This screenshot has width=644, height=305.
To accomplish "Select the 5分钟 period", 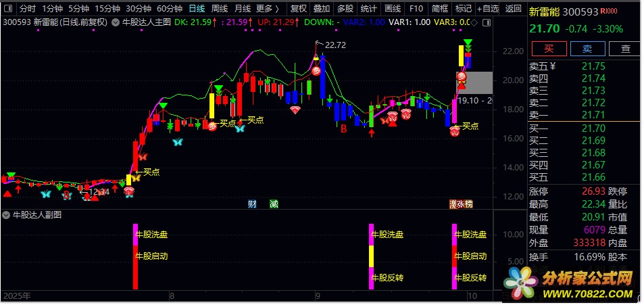I will 78,8.
